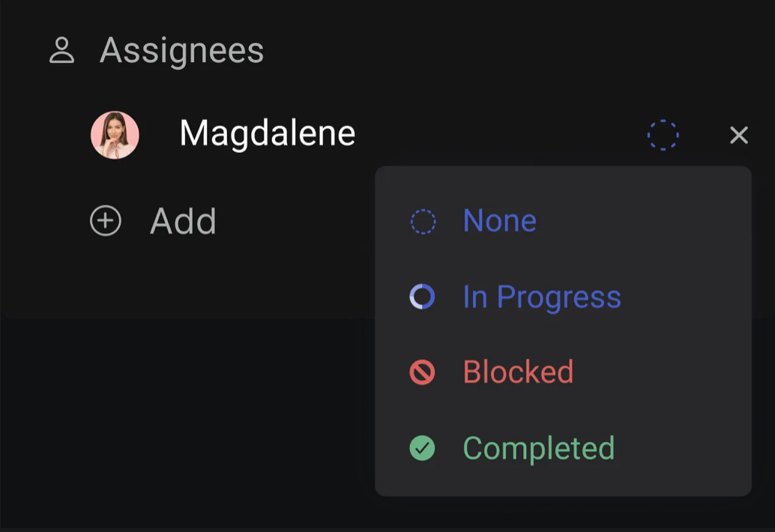
Task: Select the Magdalene assignee name
Action: coord(268,133)
